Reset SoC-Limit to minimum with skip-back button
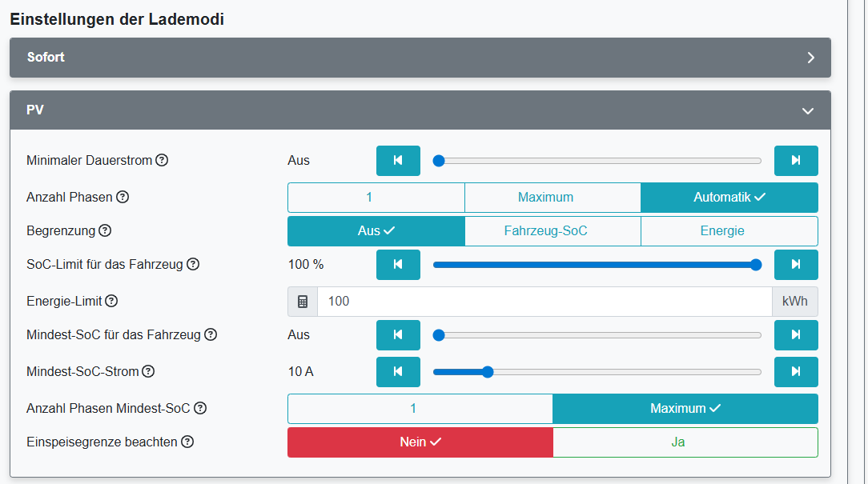The image size is (868, 484). (398, 264)
